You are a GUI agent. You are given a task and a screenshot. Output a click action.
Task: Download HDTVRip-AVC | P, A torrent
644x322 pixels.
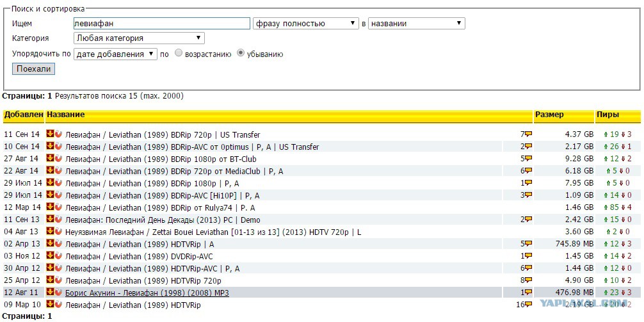[50, 268]
